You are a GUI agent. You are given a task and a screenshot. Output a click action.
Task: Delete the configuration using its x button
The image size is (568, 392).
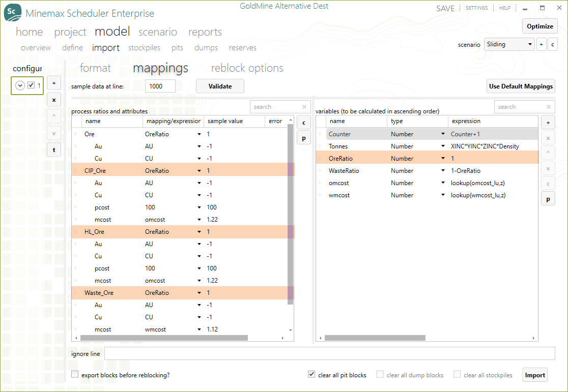pyautogui.click(x=54, y=100)
